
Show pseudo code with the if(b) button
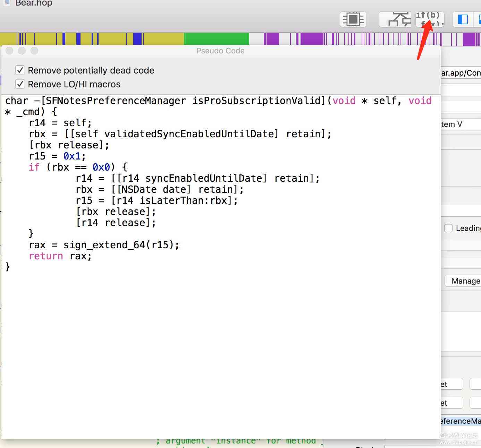pos(430,19)
